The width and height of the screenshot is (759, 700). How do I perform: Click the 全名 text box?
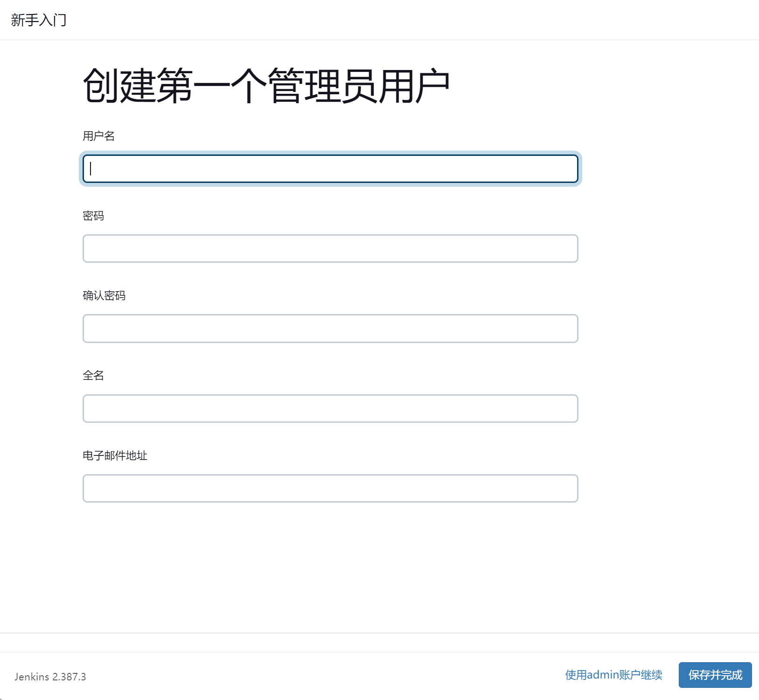330,408
